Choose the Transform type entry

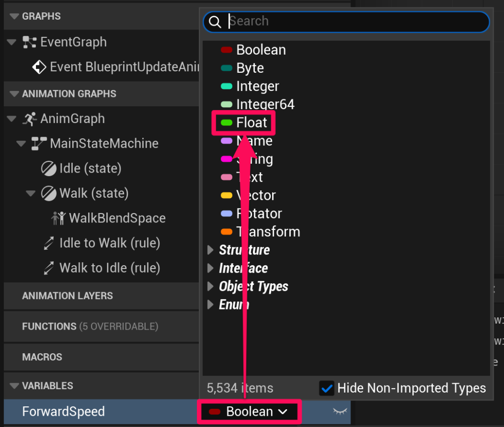pyautogui.click(x=268, y=232)
